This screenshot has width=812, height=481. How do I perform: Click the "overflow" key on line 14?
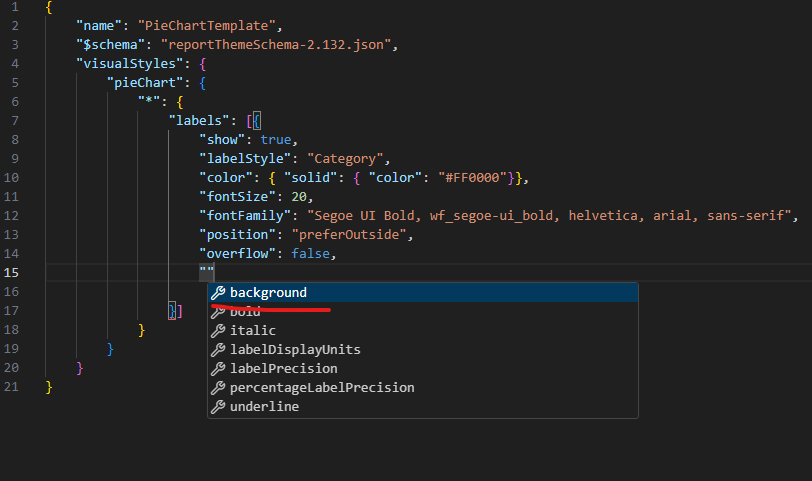(237, 254)
